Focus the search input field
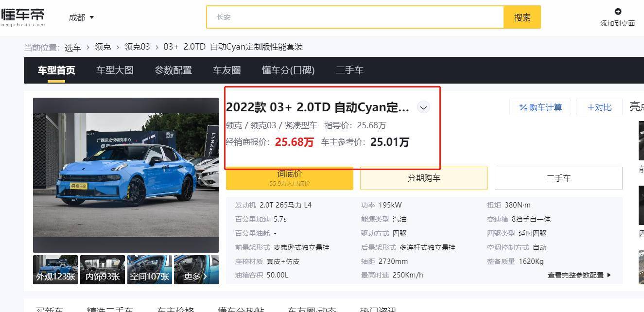Viewport: 644px width, 312px height. pyautogui.click(x=355, y=17)
